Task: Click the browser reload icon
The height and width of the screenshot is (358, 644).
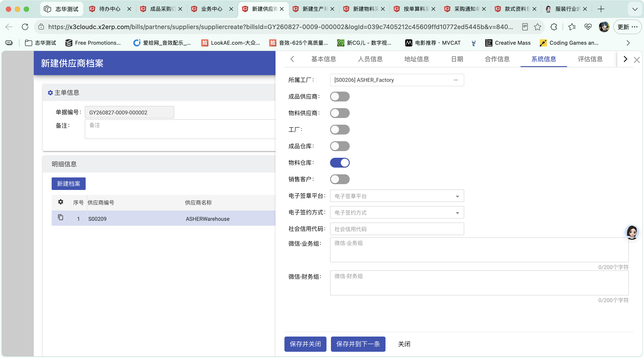Action: [x=25, y=27]
